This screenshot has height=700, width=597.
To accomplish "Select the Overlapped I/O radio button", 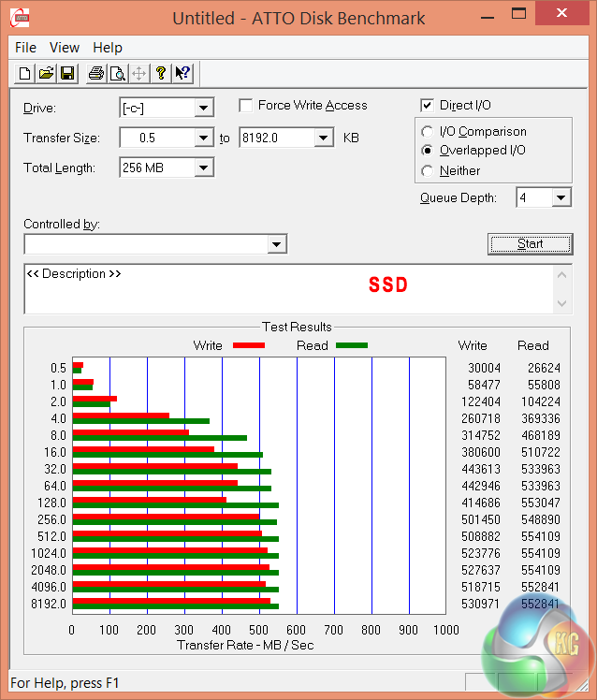I will click(428, 151).
